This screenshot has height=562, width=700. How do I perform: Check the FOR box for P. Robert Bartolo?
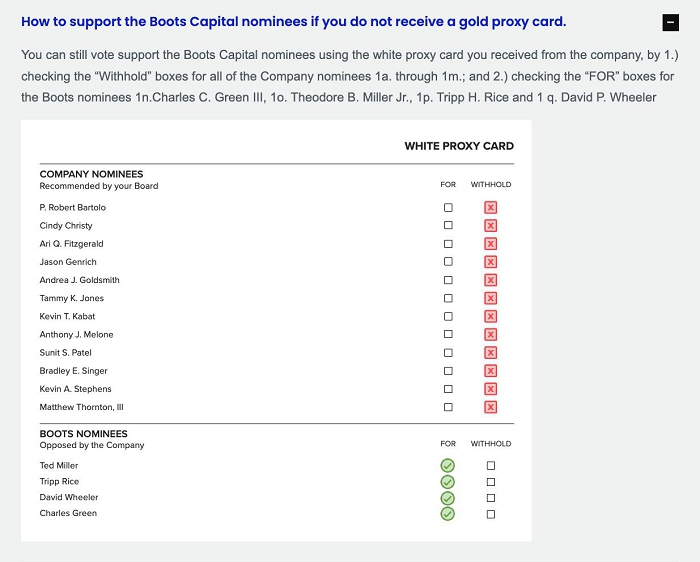point(448,208)
